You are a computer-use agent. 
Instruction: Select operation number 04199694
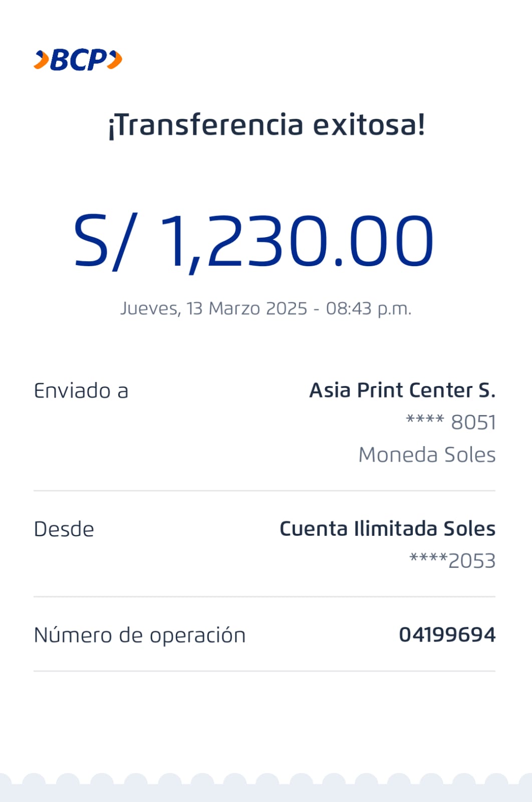[x=447, y=635]
